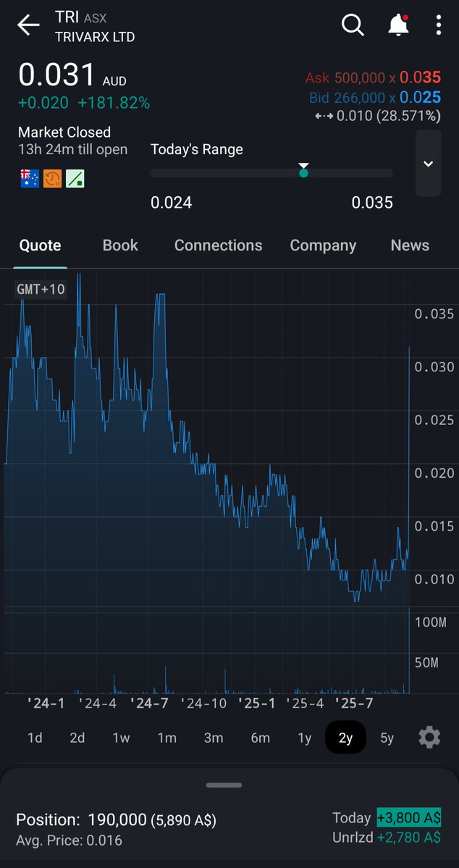The width and height of the screenshot is (459, 868).
Task: Tap the green chart-line icon
Action: 75,179
